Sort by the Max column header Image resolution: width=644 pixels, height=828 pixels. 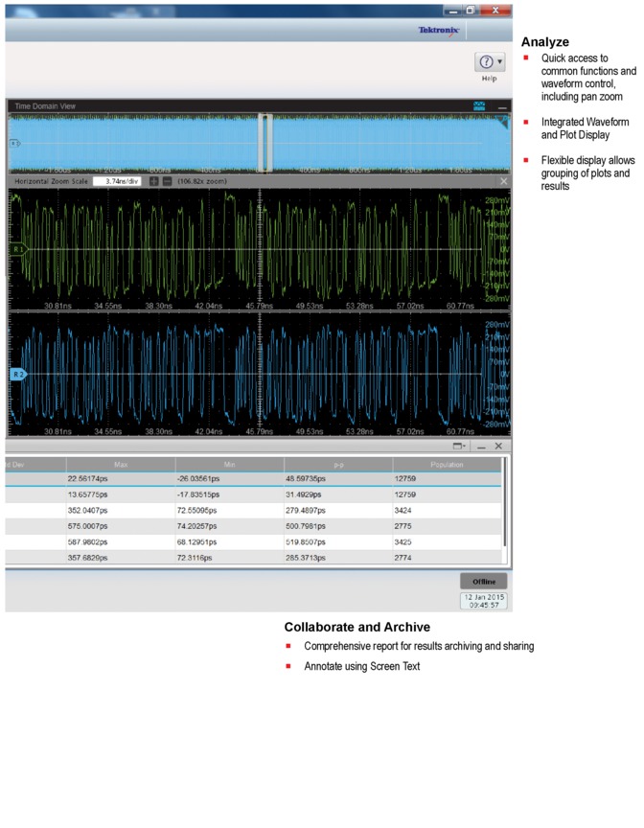121,464
